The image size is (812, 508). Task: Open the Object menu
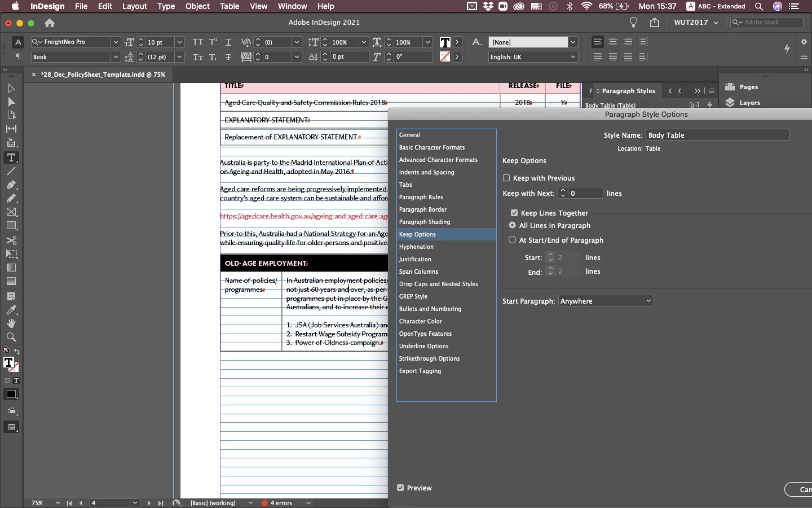[197, 6]
